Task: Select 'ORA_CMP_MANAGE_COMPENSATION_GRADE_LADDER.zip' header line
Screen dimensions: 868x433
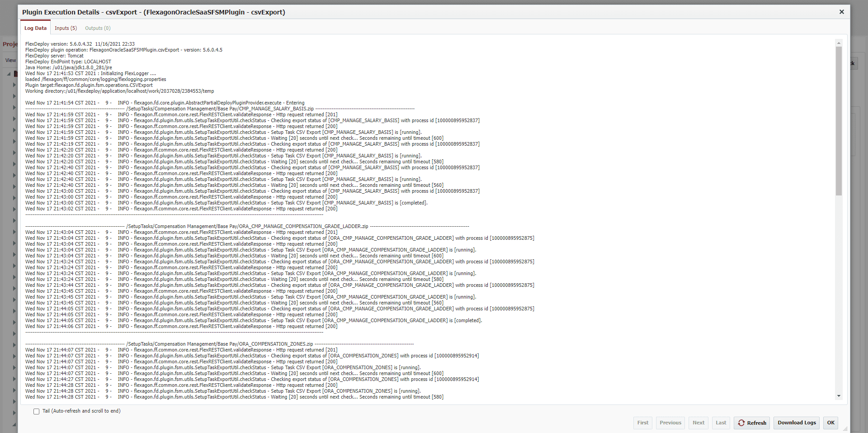Action: 247,226
